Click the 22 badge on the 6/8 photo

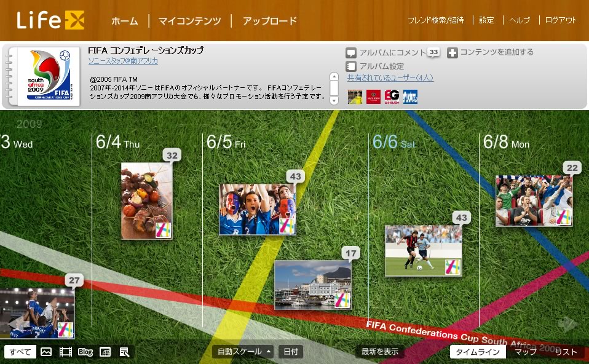572,168
